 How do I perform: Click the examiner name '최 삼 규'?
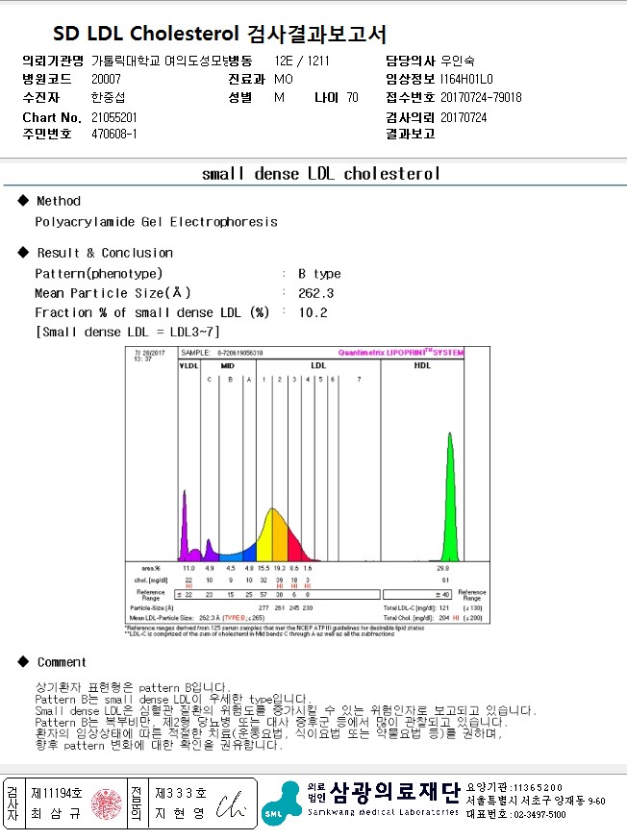pos(57,814)
